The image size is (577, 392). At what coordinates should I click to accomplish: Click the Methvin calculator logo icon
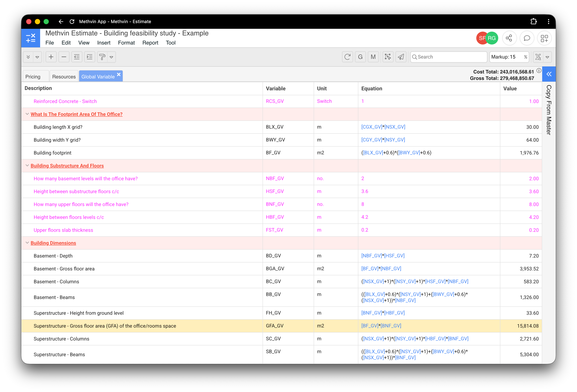tap(30, 38)
